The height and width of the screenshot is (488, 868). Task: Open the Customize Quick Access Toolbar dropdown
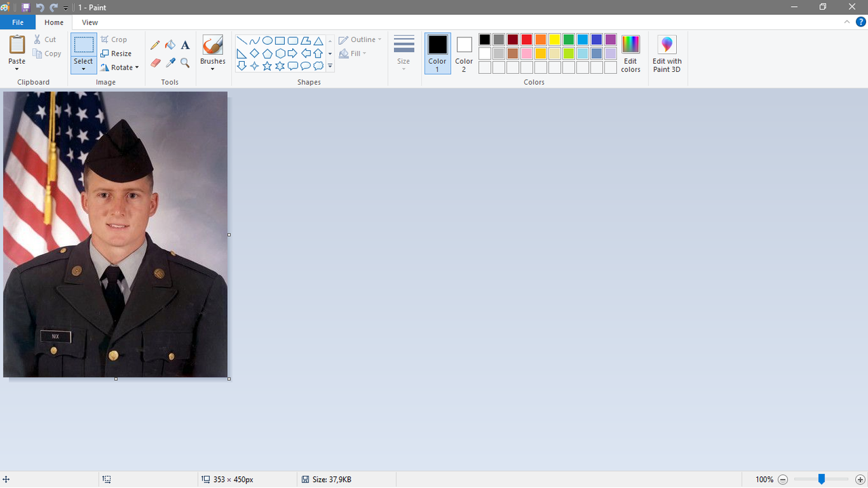click(66, 8)
